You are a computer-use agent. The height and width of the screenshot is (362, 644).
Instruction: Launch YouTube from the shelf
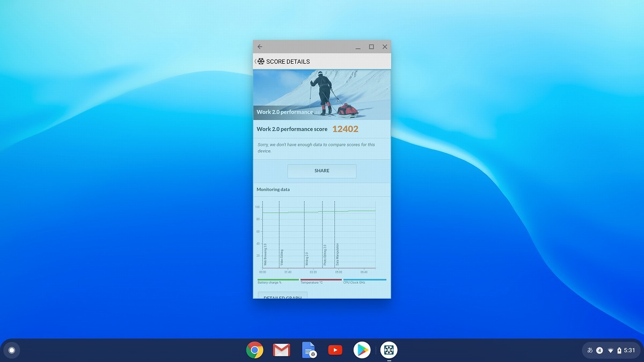(x=335, y=350)
